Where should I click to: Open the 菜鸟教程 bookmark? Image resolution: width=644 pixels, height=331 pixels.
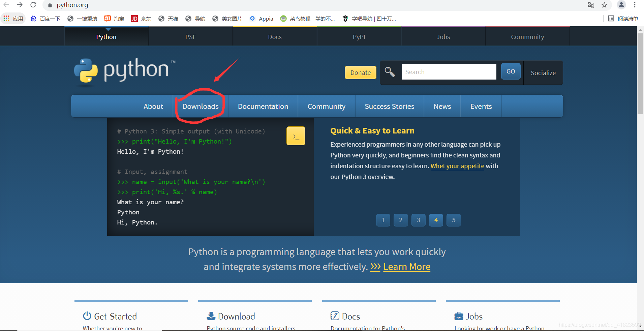307,19
